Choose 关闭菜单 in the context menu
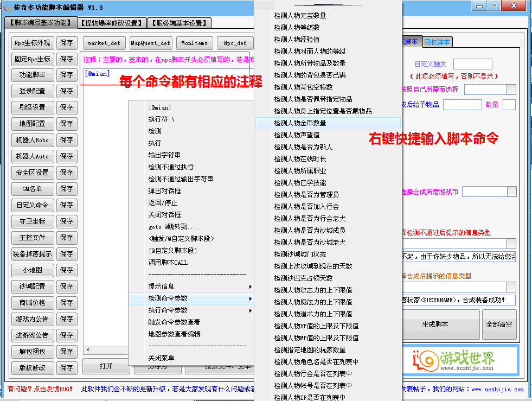532x401 pixels. [x=161, y=358]
